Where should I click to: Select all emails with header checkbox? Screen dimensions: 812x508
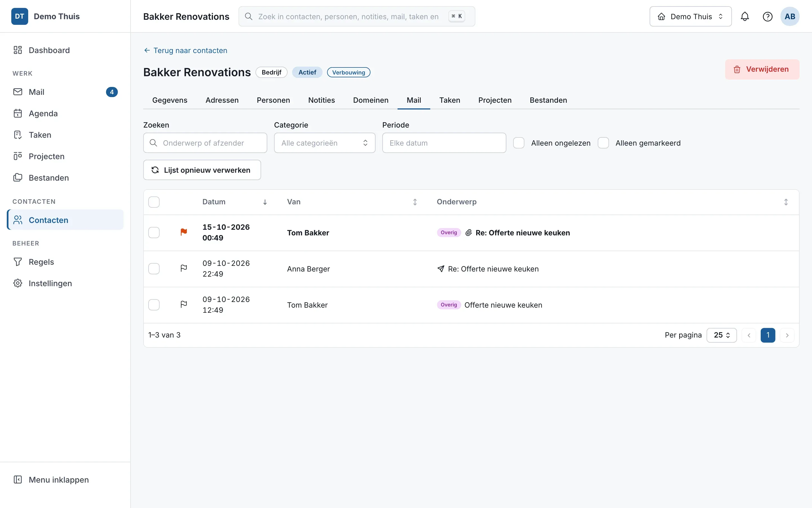tap(154, 202)
